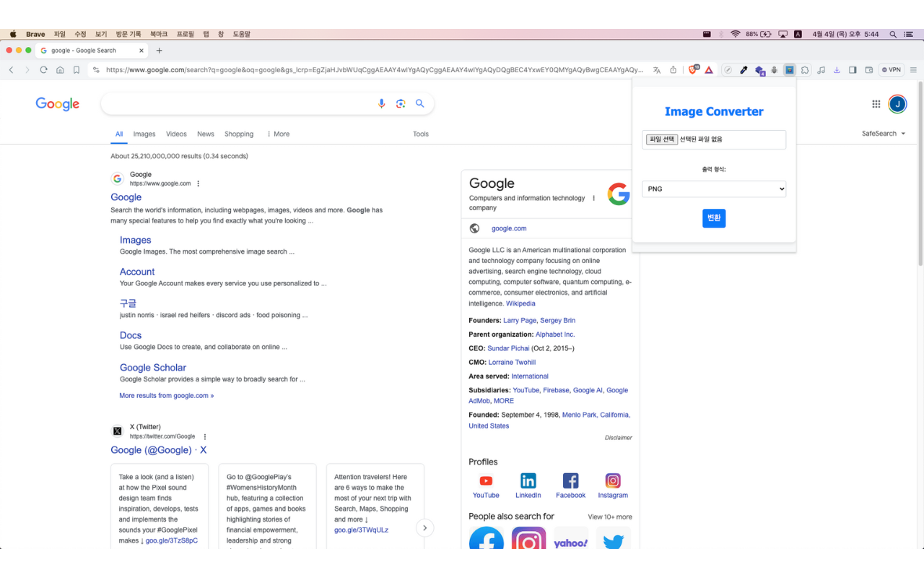This screenshot has width=924, height=578.
Task: Open macOS Control Center icon
Action: click(909, 34)
